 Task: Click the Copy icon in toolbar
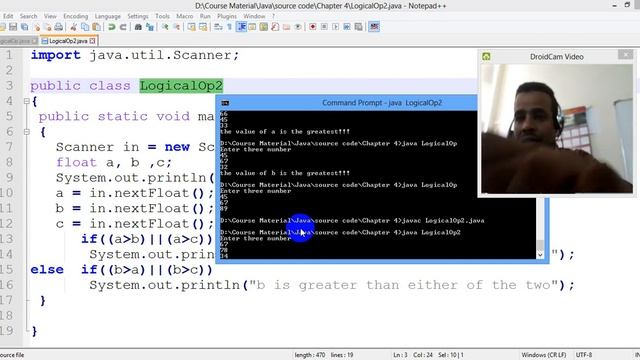pos(85,27)
